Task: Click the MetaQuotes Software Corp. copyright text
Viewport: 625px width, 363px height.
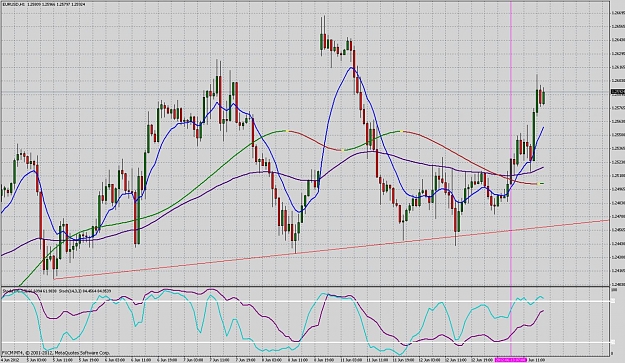Action: [56, 353]
